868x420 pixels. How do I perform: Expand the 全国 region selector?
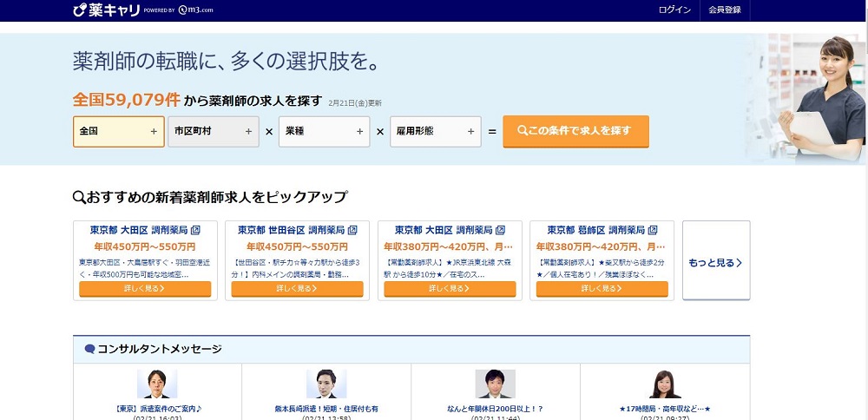[118, 132]
